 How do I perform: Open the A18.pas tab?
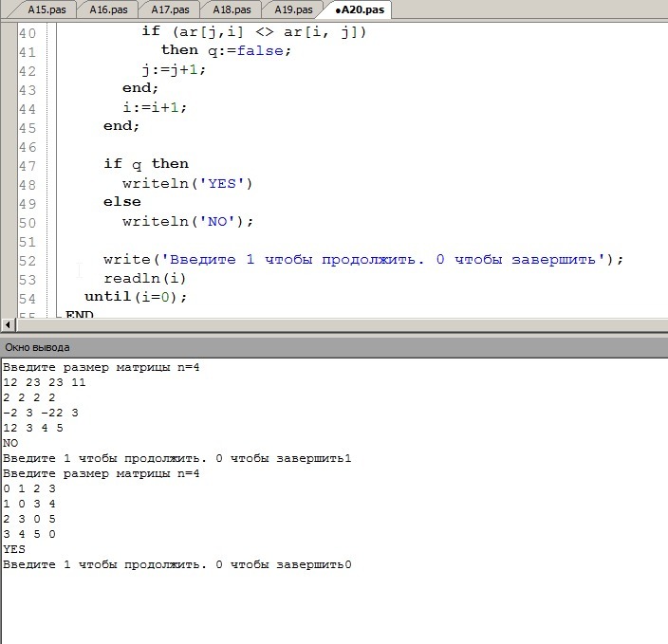(232, 9)
